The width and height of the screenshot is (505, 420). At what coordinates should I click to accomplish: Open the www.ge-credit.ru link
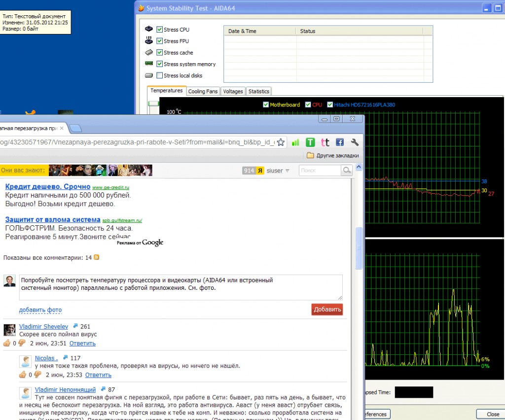coord(110,187)
